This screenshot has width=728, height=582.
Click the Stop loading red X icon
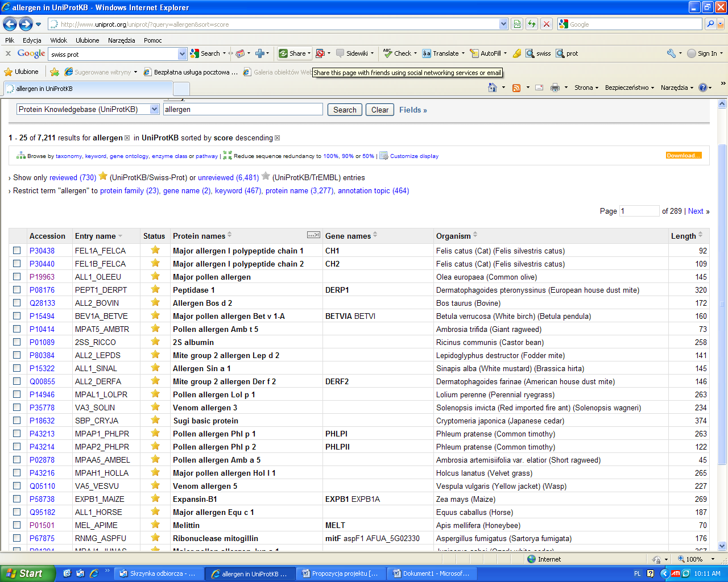tap(547, 24)
